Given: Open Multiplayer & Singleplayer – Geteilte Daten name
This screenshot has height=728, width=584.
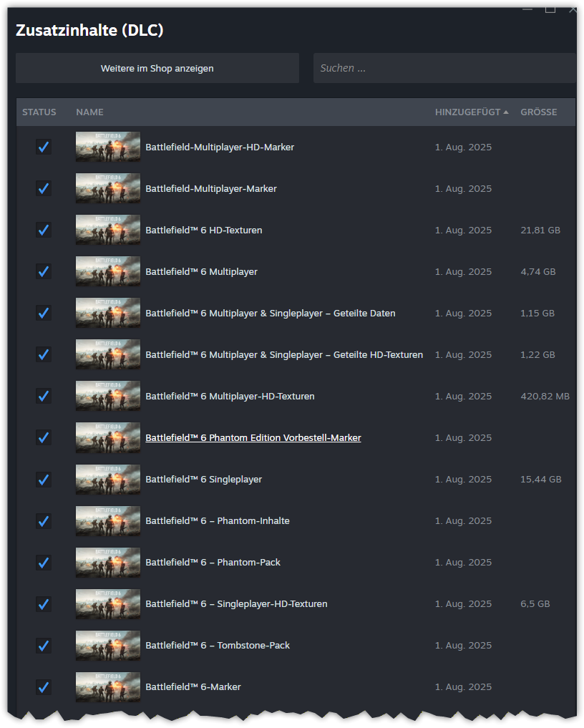Looking at the screenshot, I should coord(271,314).
